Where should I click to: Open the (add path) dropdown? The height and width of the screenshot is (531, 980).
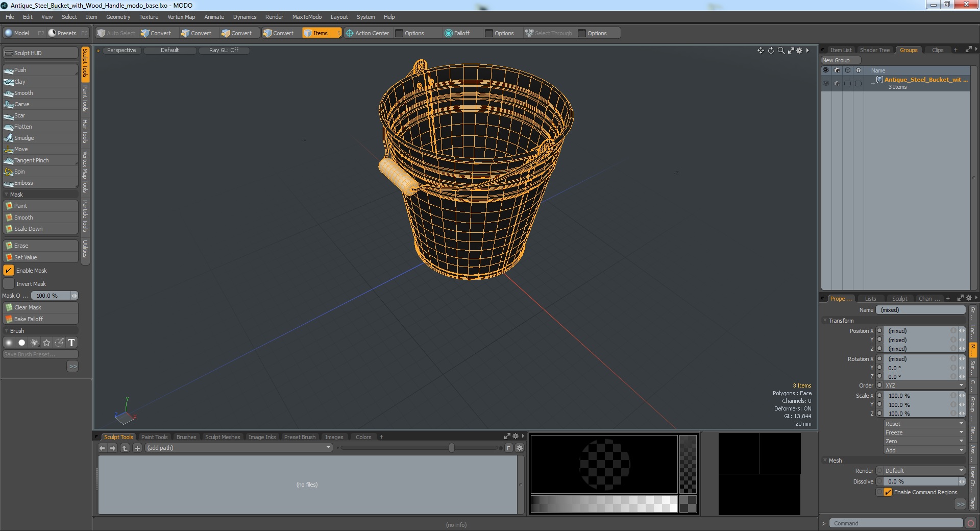tap(238, 448)
